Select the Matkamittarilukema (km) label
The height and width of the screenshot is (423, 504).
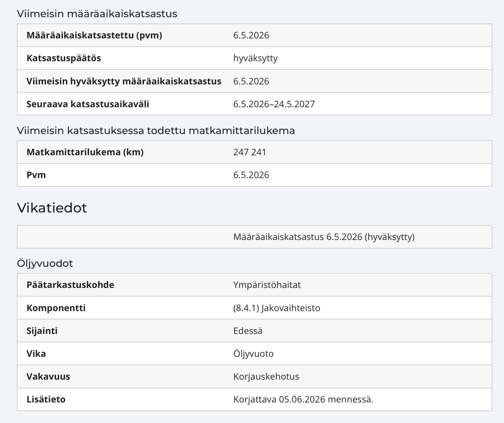tap(85, 152)
